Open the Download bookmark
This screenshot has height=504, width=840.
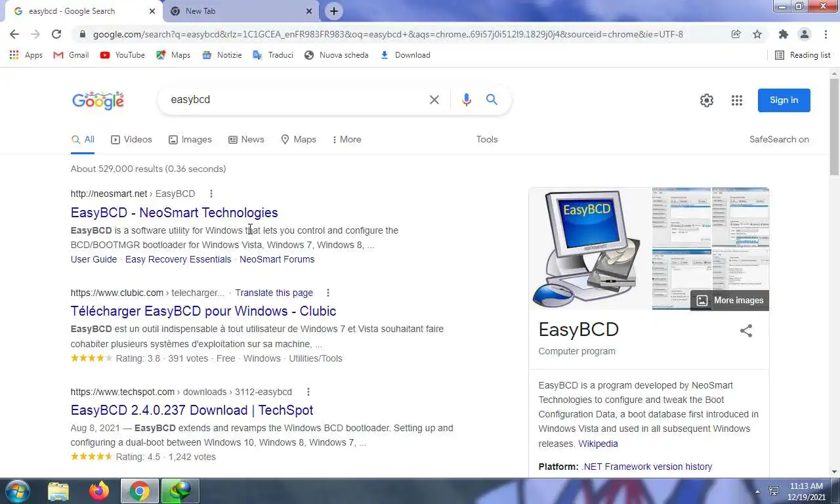click(x=406, y=55)
